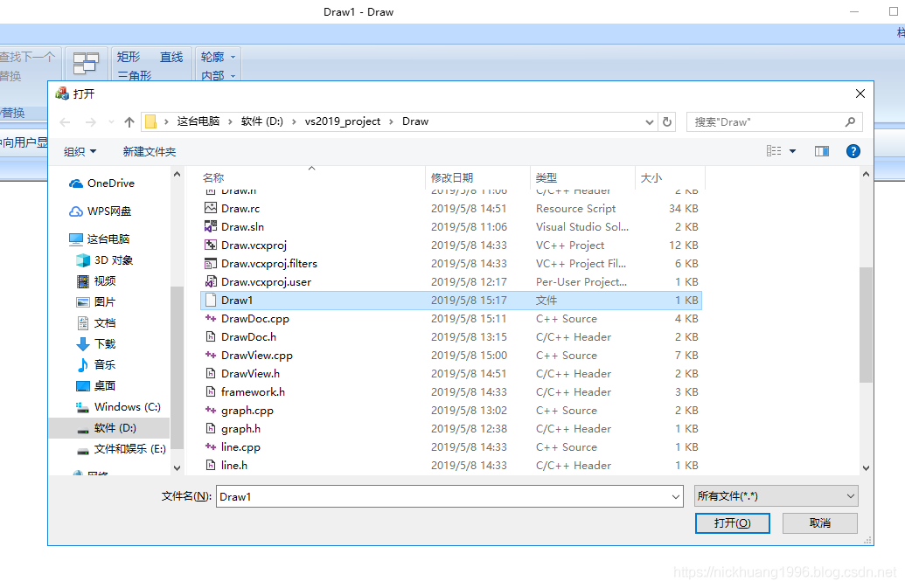Change view layout icon
This screenshot has width=905, height=588.
point(774,151)
